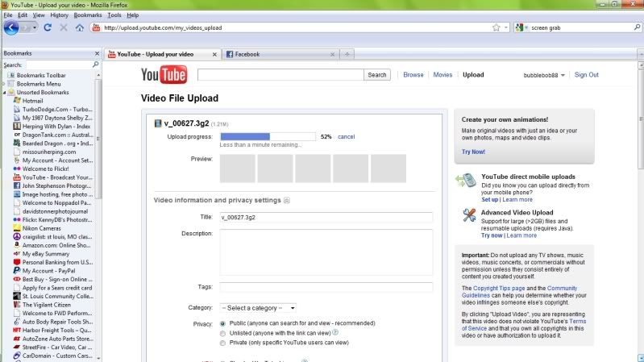Open the Welcome to Flickr! bookmark
This screenshot has height=362, width=644.
46,169
